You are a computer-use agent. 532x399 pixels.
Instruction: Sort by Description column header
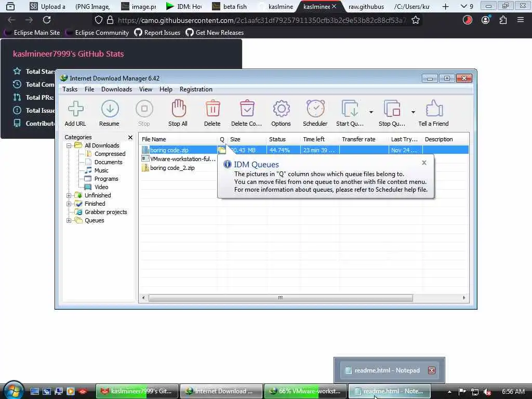point(445,139)
